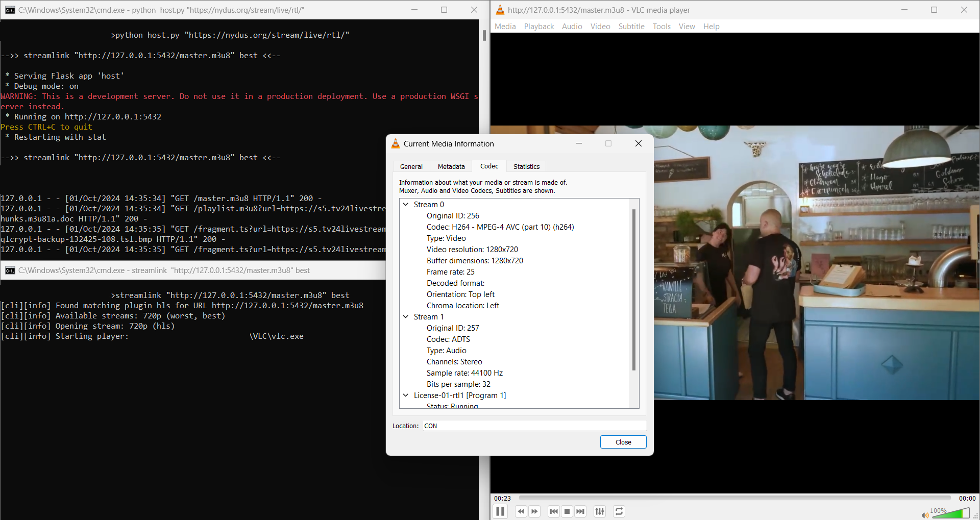Click the fast-forward (faster) button in VLC

point(534,511)
